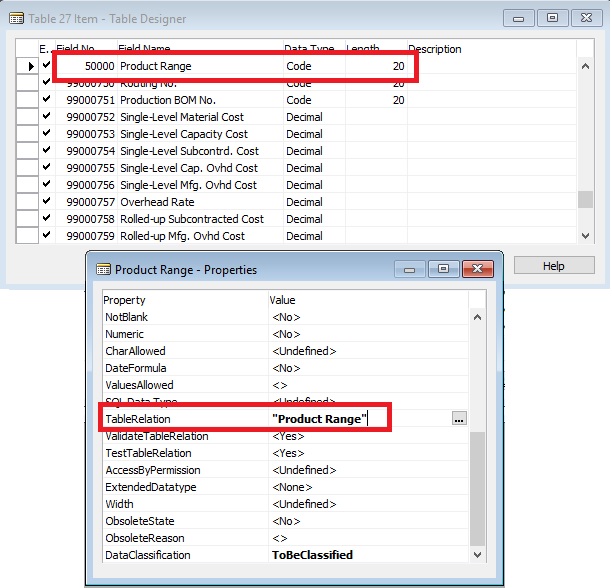Click the Product Range Properties window icon
The height and width of the screenshot is (588, 612).
pos(101,269)
